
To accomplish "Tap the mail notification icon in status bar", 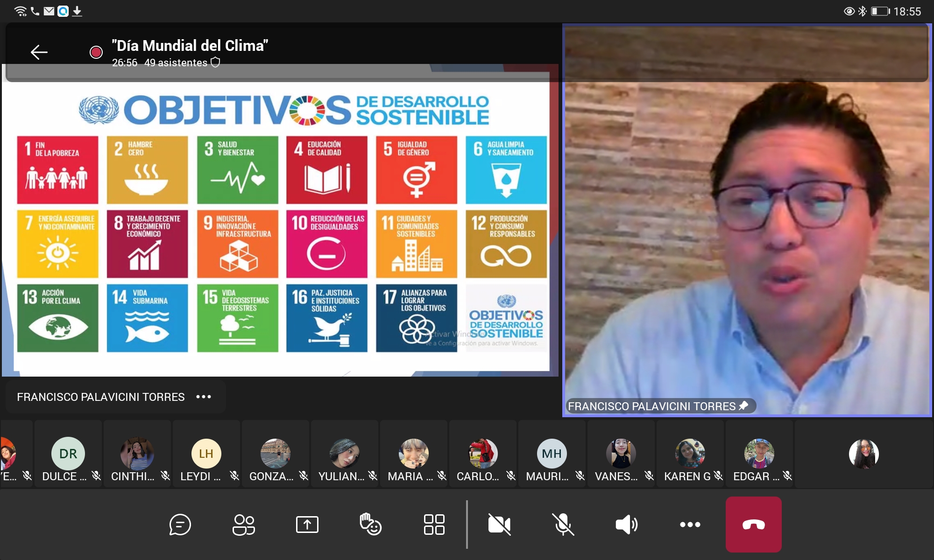I will coord(49,11).
